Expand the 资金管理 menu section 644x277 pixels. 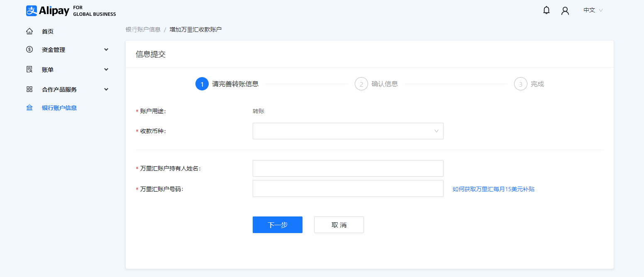coord(106,49)
